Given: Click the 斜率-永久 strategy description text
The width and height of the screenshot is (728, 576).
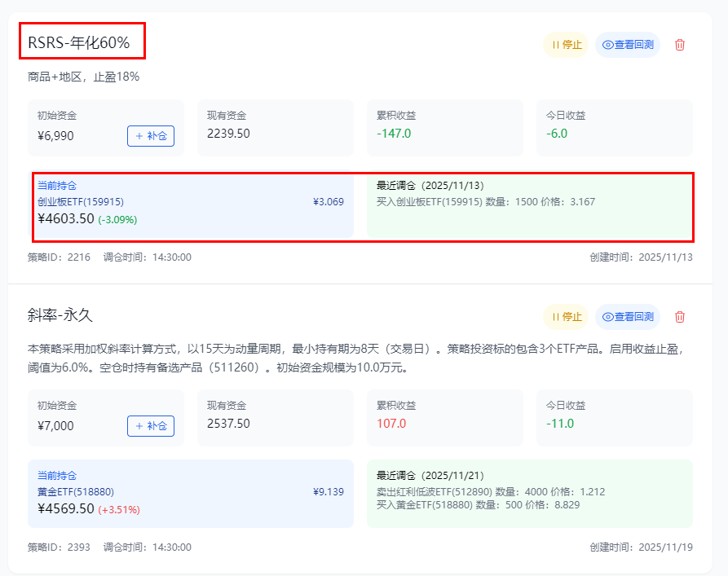Looking at the screenshot, I should point(359,358).
